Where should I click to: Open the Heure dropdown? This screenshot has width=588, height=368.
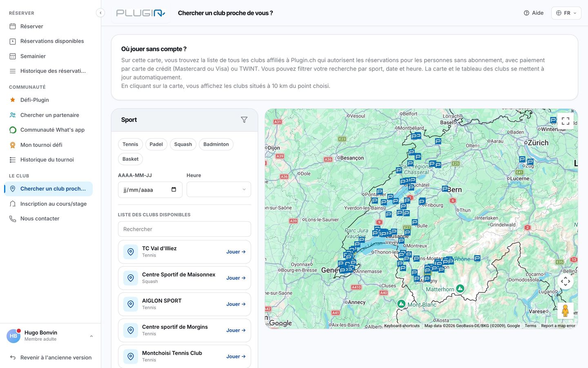point(219,190)
